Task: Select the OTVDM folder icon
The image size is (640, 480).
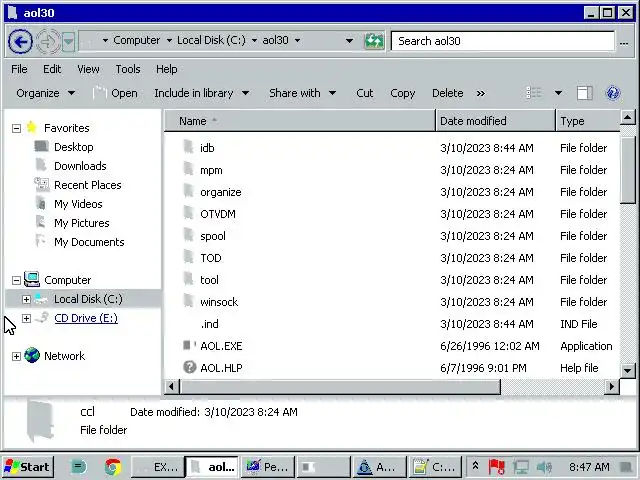Action: click(189, 213)
